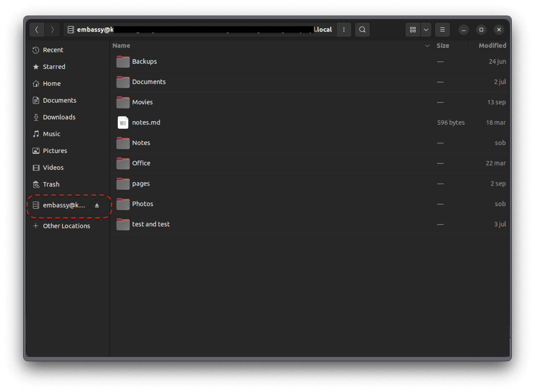Open the 'test and test' folder
Screen dimensions: 535x392
[x=151, y=224]
